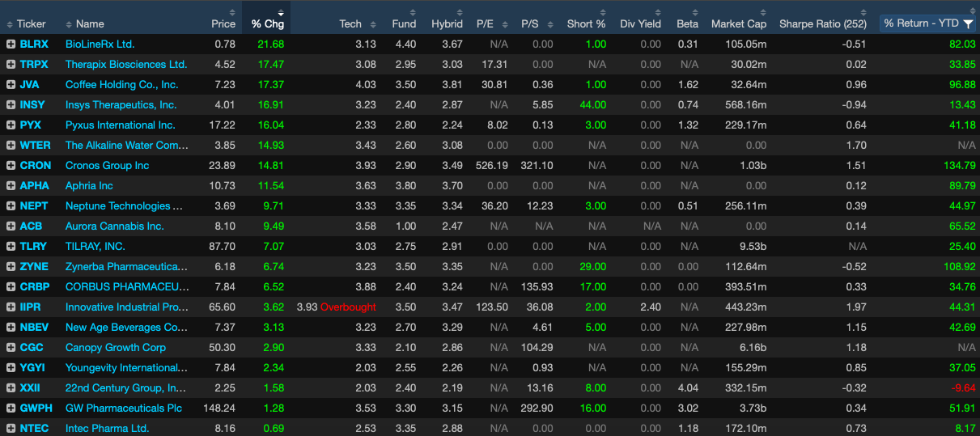The height and width of the screenshot is (436, 980).
Task: Click the plus icon beside GWPH
Action: pos(11,408)
